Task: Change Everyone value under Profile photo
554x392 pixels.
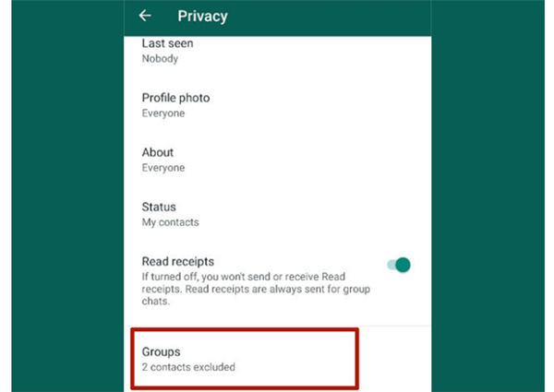Action: point(163,113)
